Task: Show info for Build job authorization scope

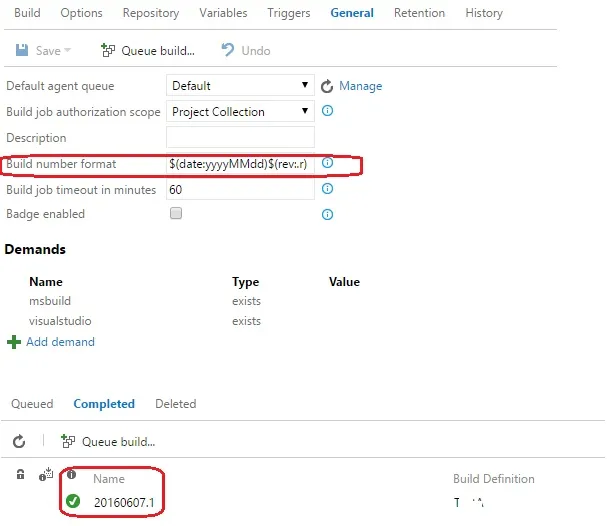Action: click(x=327, y=111)
